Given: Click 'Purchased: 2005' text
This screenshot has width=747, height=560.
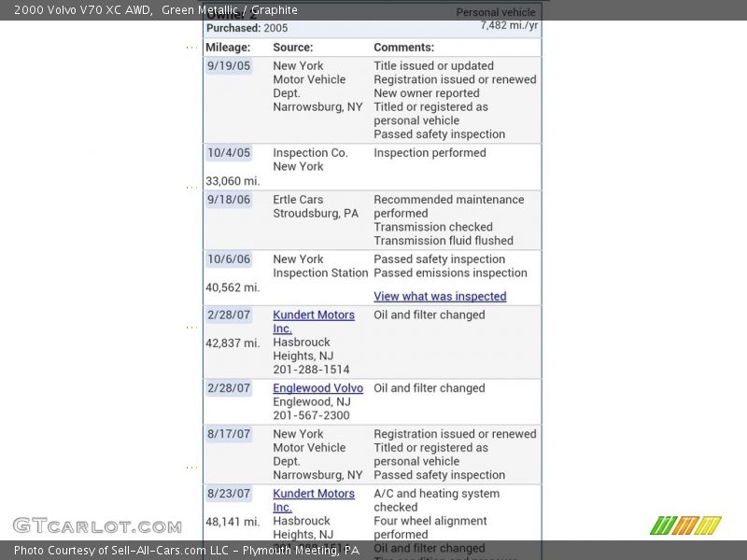Looking at the screenshot, I should [247, 28].
